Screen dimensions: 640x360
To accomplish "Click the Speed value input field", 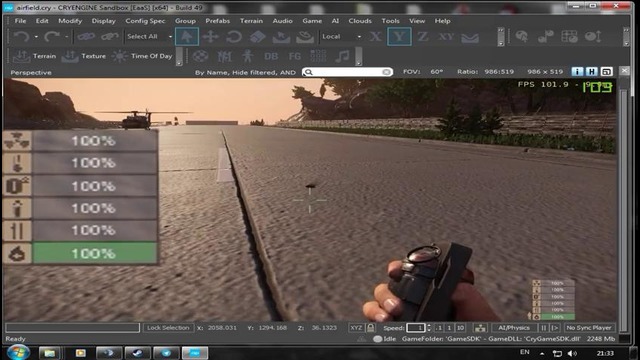I will (x=416, y=328).
